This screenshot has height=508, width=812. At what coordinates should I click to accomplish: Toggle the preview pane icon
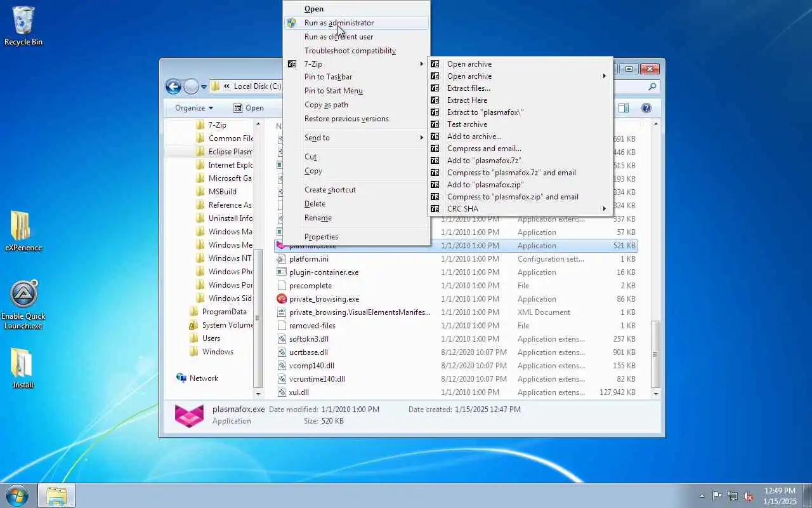coord(624,108)
